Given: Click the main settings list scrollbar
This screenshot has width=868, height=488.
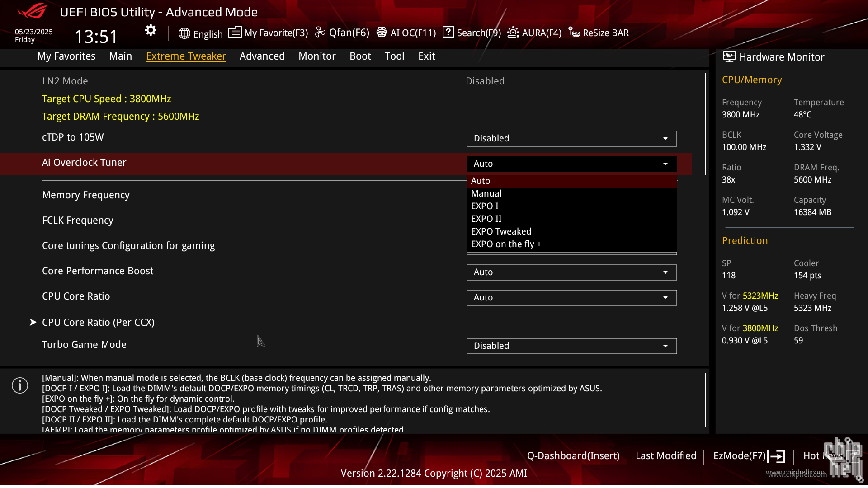Looking at the screenshot, I should point(705,124).
